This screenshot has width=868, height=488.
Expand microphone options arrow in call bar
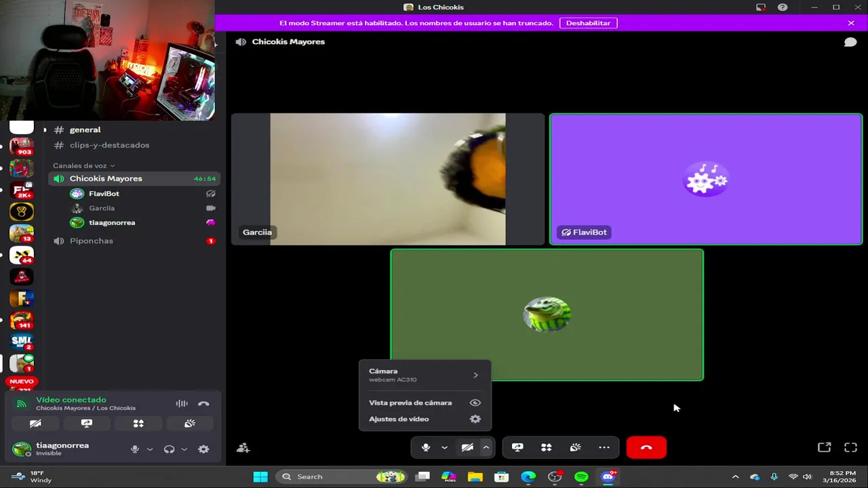pyautogui.click(x=444, y=447)
